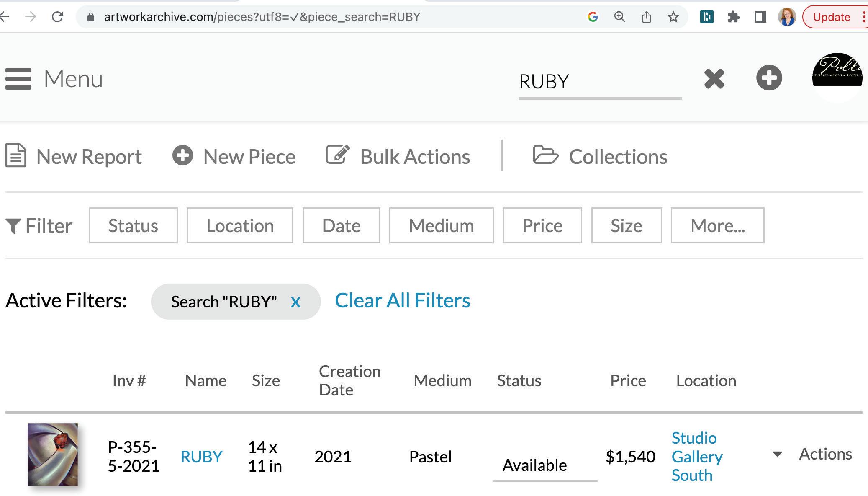The width and height of the screenshot is (868, 496).
Task: Reload the page in browser
Action: click(57, 17)
